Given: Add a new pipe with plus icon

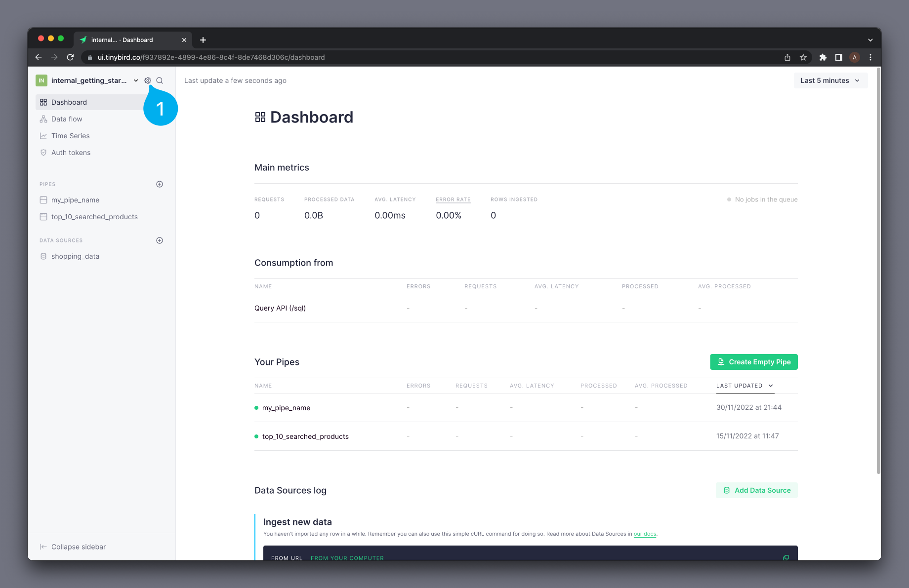Looking at the screenshot, I should point(160,184).
